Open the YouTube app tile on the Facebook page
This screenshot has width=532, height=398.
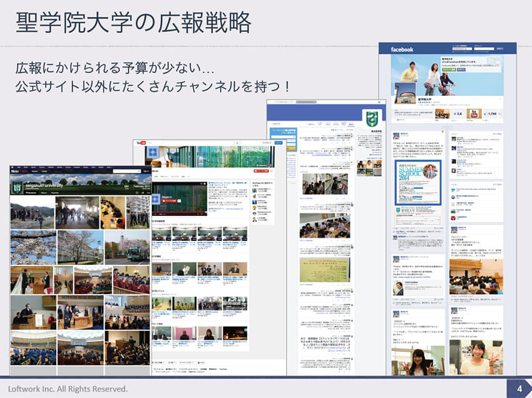coord(474,114)
